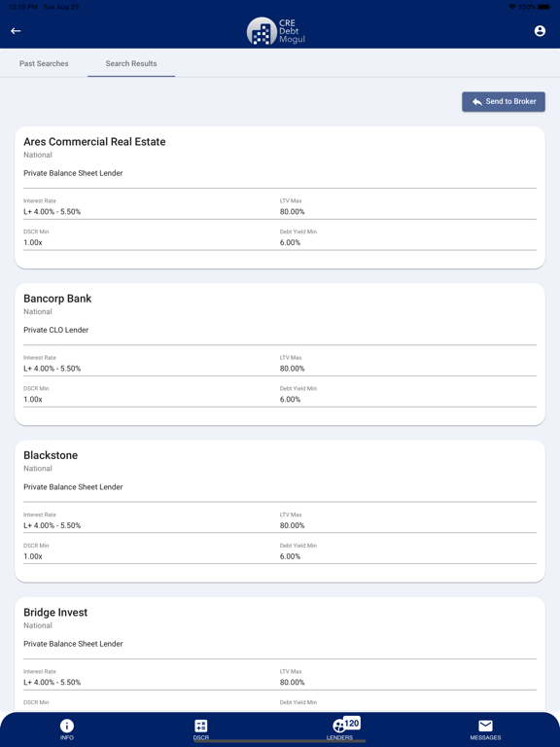Tap the back arrow icon
Image resolution: width=560 pixels, height=747 pixels.
(x=16, y=31)
